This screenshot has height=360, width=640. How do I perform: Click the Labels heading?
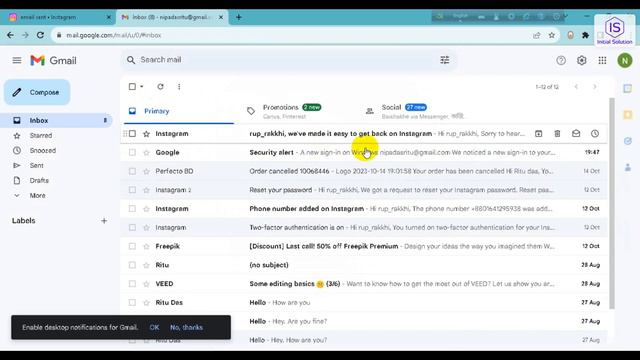tap(24, 221)
